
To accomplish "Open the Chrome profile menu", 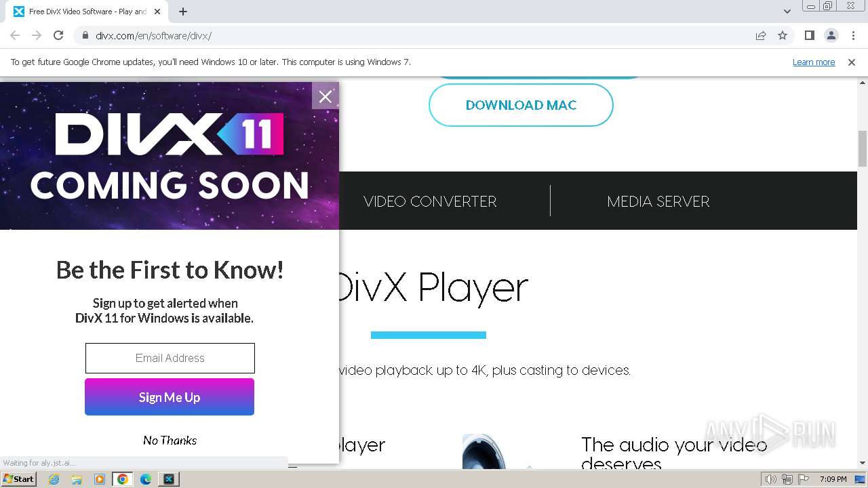I will (831, 36).
